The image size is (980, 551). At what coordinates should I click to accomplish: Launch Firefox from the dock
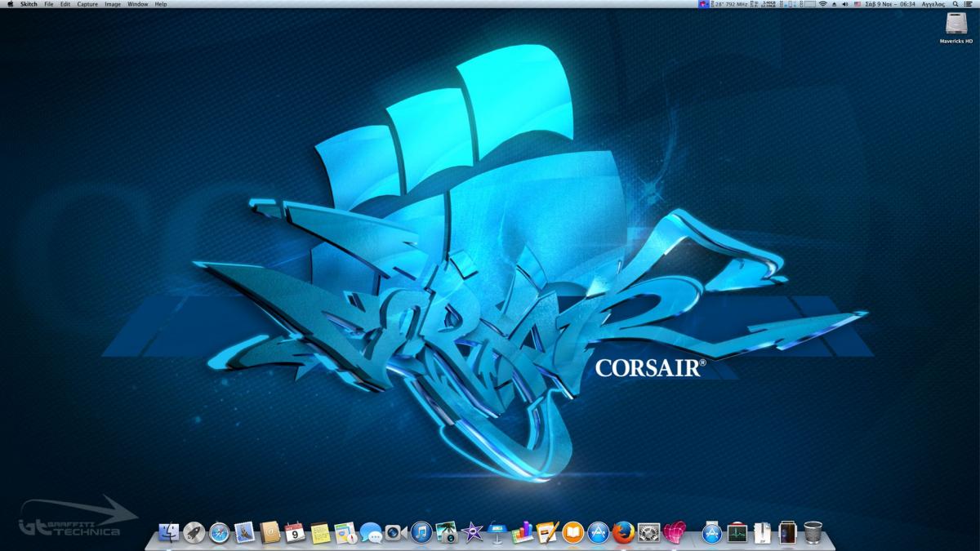click(x=623, y=533)
